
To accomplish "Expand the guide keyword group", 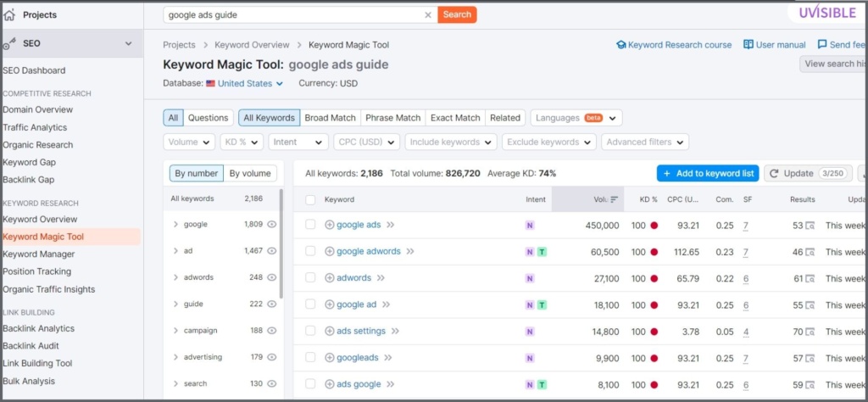I will pyautogui.click(x=175, y=304).
